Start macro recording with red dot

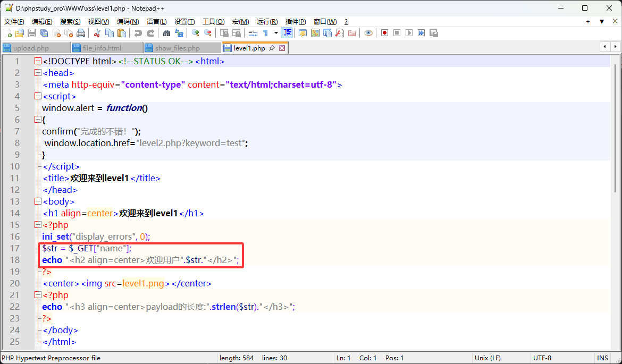click(x=384, y=33)
